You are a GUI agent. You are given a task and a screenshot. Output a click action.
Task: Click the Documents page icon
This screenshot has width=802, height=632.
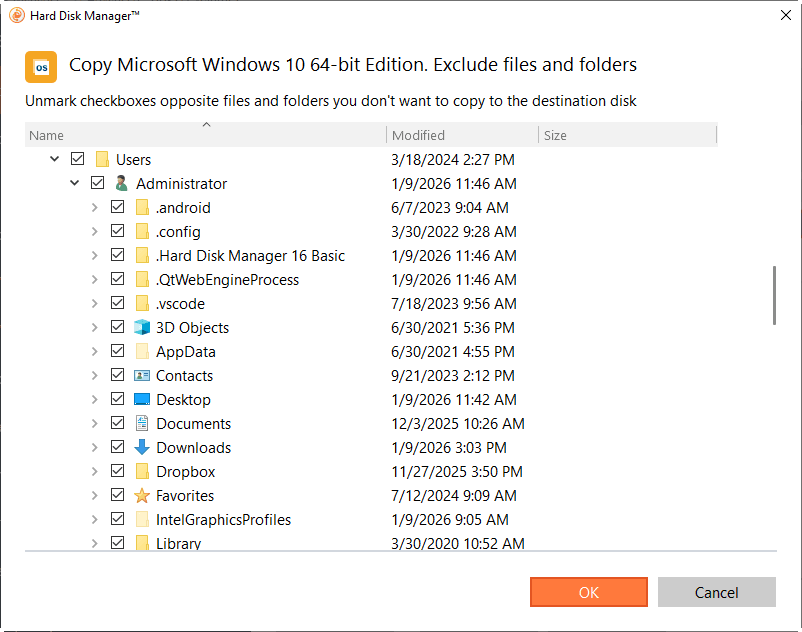point(142,424)
